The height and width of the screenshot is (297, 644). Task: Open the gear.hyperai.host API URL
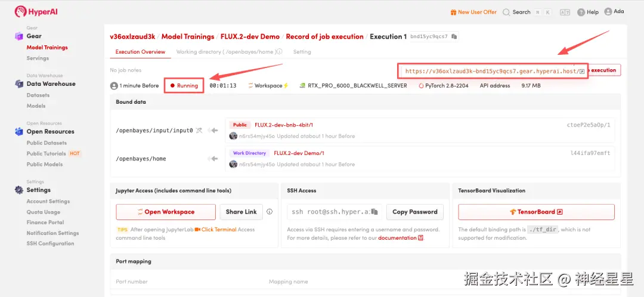(492, 72)
